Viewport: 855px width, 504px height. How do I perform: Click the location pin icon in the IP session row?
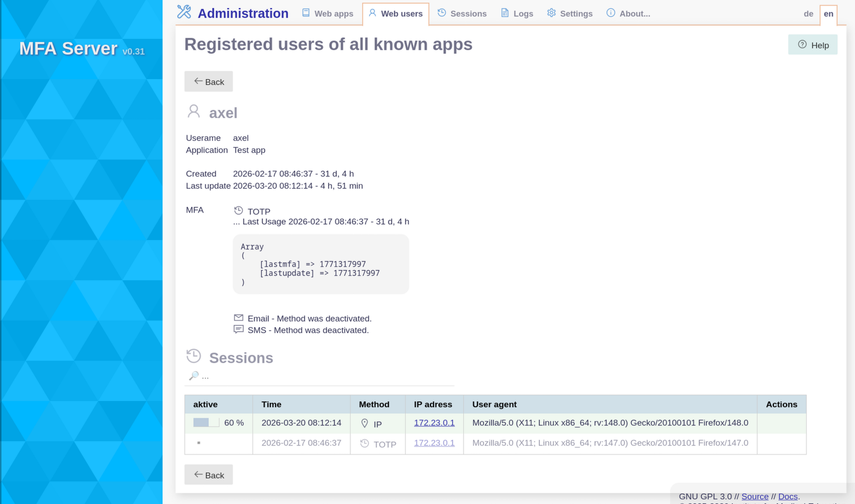coord(364,422)
